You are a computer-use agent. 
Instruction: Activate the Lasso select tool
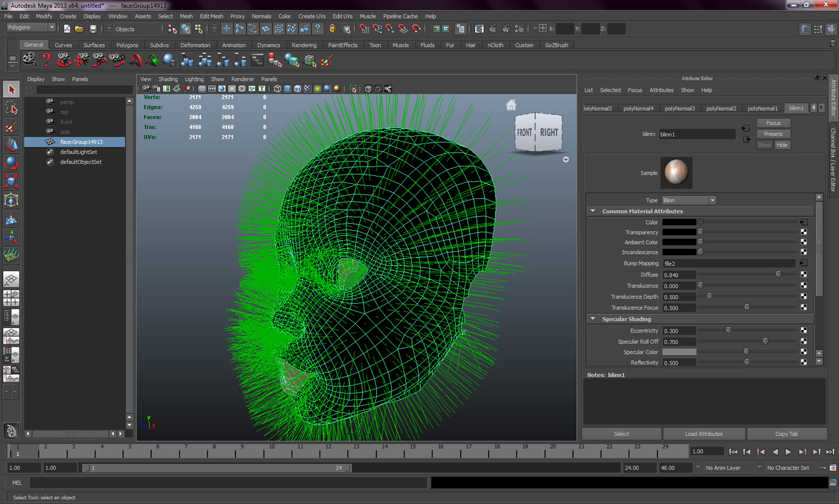coord(11,108)
